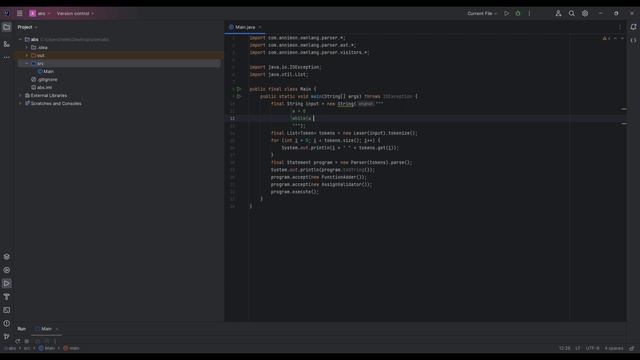
Task: Stop the running process in Run panel
Action: click(27, 341)
